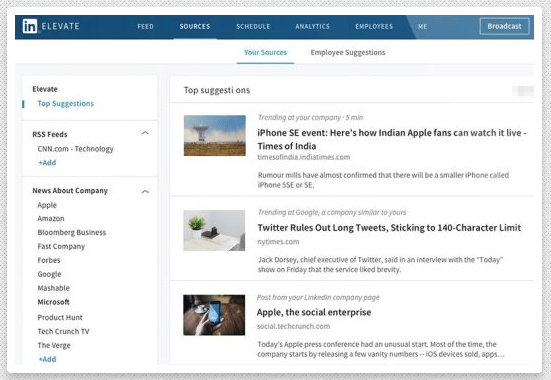Click the nytimes.com source link
This screenshot has width=551, height=380.
[x=278, y=242]
